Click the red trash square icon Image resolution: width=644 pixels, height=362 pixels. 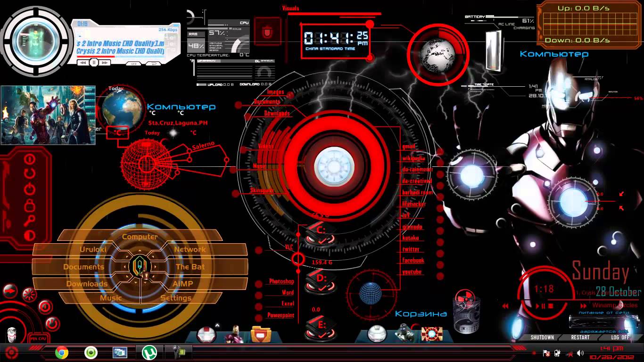pos(267,33)
